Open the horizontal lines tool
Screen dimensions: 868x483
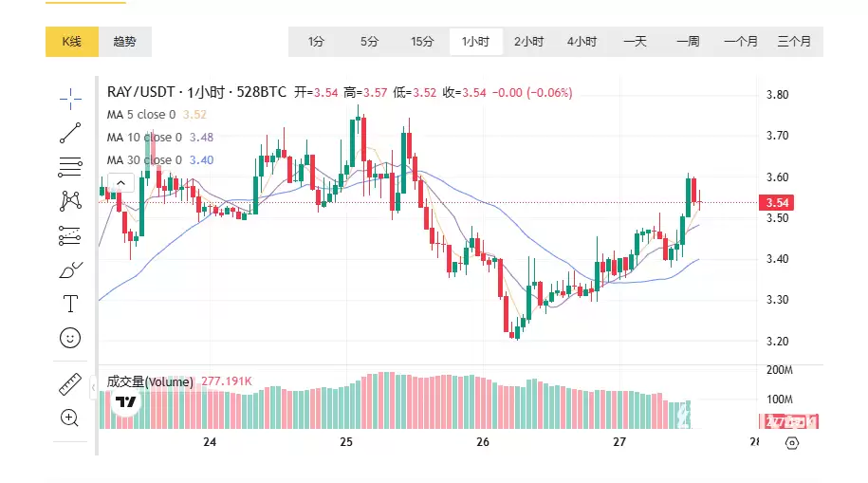(70, 167)
